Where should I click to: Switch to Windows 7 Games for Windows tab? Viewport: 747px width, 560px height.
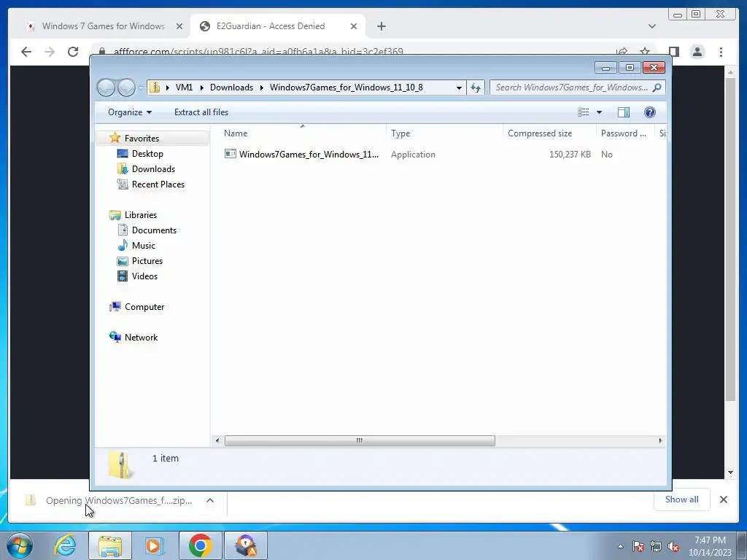pos(103,26)
